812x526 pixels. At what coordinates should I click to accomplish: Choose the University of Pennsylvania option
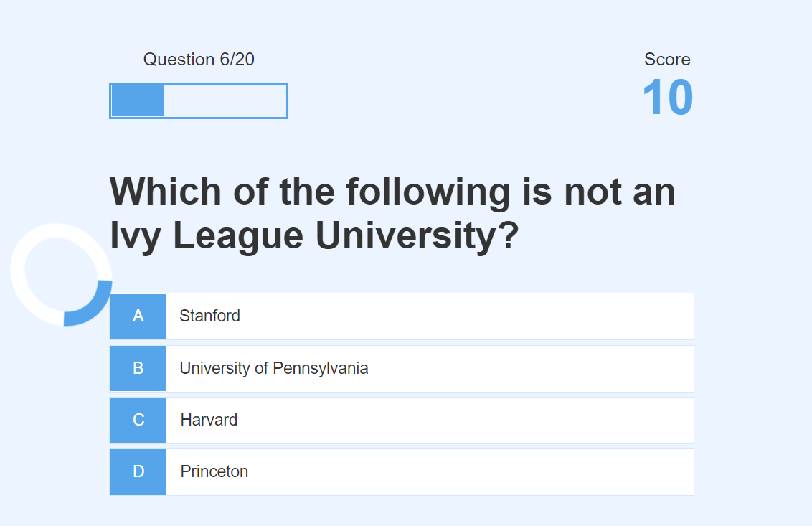(x=274, y=369)
